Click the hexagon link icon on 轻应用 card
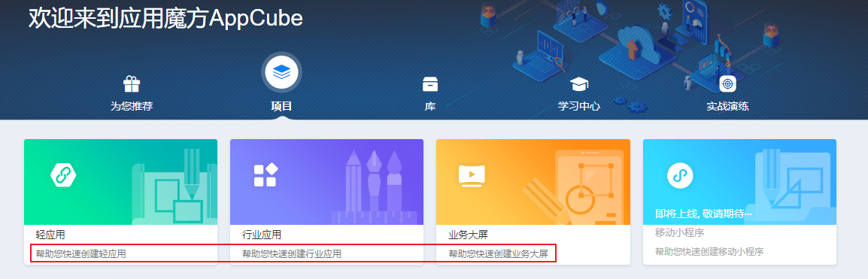This screenshot has width=868, height=279. 63,175
